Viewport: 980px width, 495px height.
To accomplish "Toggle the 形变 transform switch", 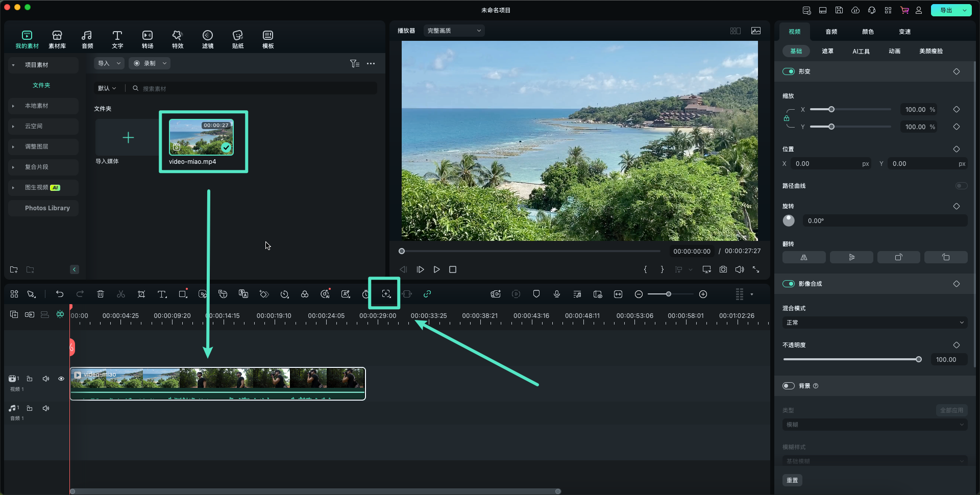I will (789, 71).
